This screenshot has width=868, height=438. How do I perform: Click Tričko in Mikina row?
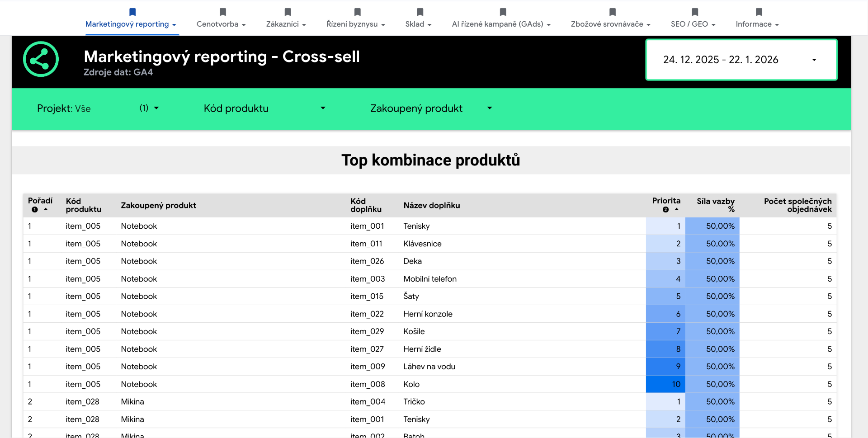(414, 402)
